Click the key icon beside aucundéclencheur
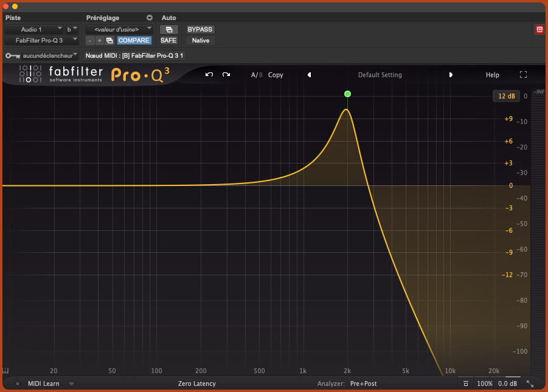Screen dimensions: 548x392 click(12, 55)
